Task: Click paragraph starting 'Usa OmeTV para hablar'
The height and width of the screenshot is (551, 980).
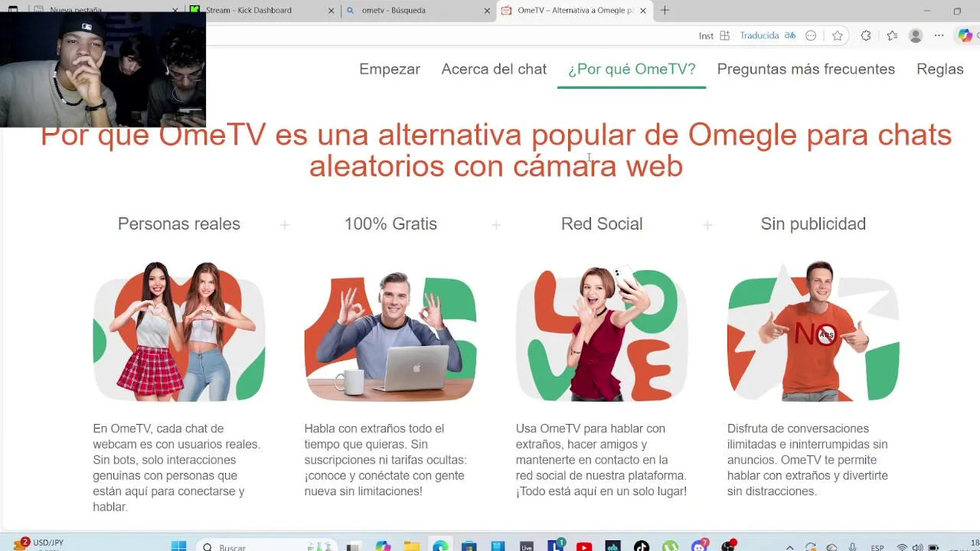Action: pyautogui.click(x=601, y=460)
